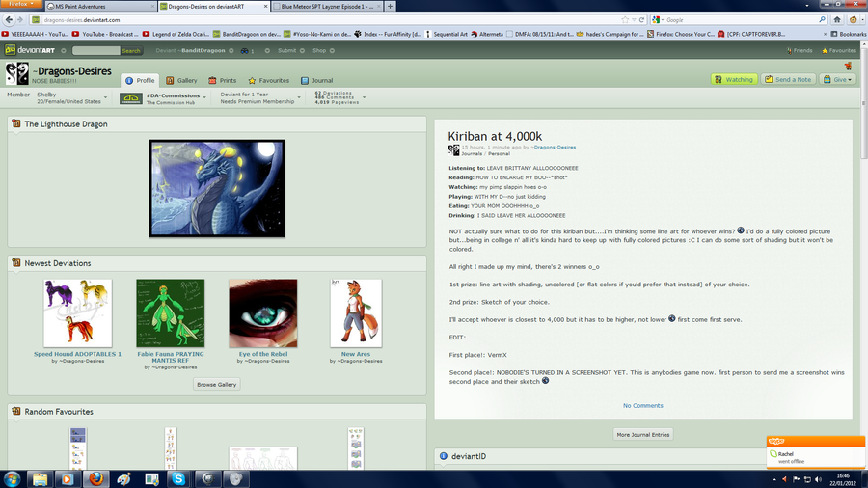Open media player from the taskbar
This screenshot has width=868, height=488.
[x=67, y=478]
